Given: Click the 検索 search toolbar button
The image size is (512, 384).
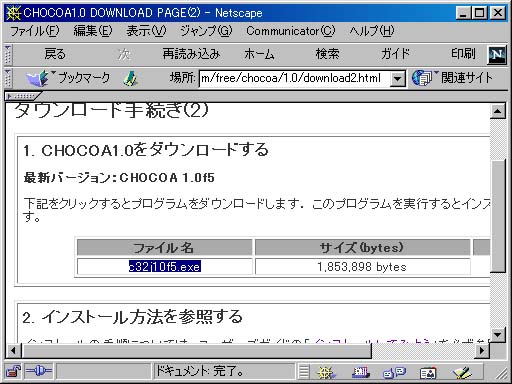Looking at the screenshot, I should click(x=327, y=54).
